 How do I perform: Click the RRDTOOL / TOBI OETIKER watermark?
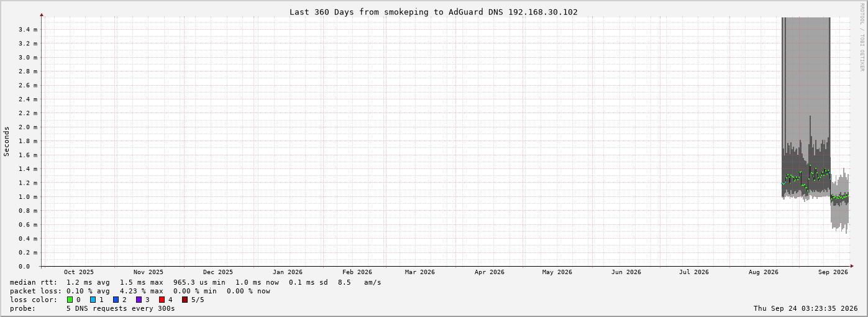(862, 37)
